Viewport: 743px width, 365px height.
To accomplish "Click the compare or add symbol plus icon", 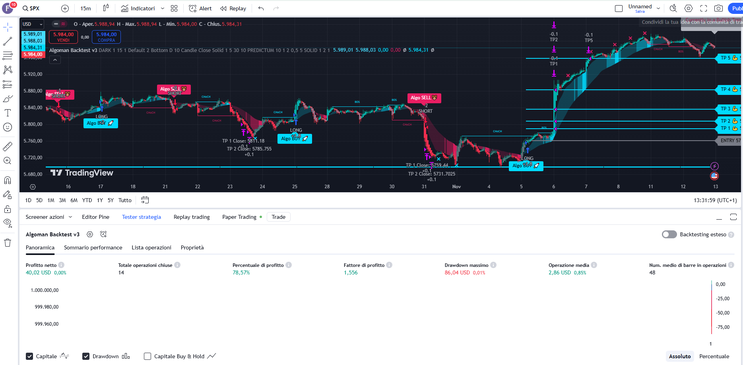I will point(65,9).
